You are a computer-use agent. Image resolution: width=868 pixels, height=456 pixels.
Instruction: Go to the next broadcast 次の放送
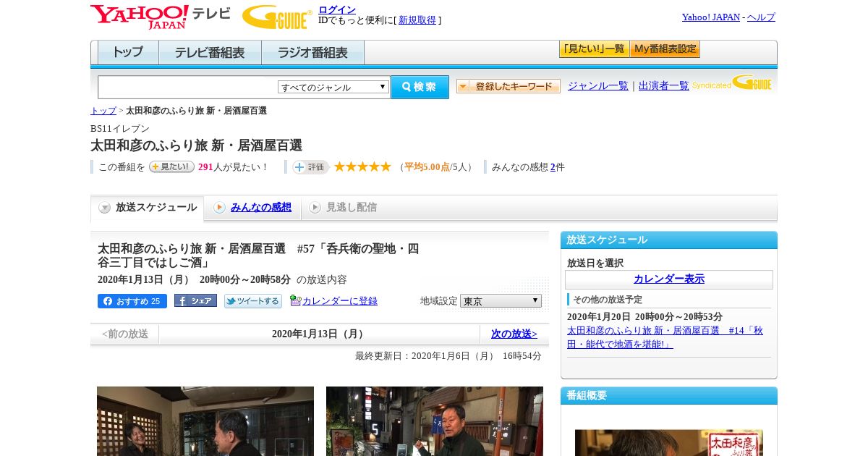point(514,334)
